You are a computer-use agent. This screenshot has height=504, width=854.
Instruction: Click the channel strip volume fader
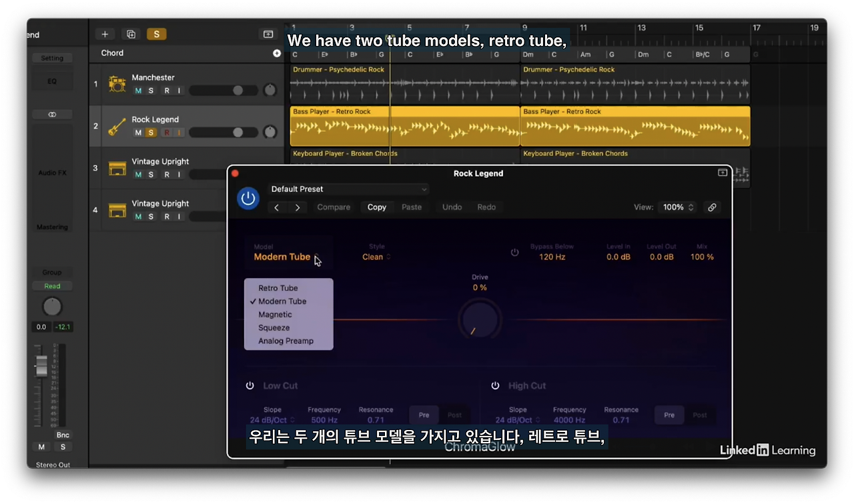[41, 366]
